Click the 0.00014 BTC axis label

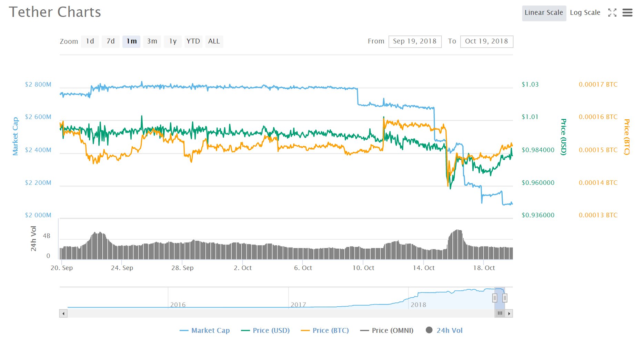[x=598, y=183]
